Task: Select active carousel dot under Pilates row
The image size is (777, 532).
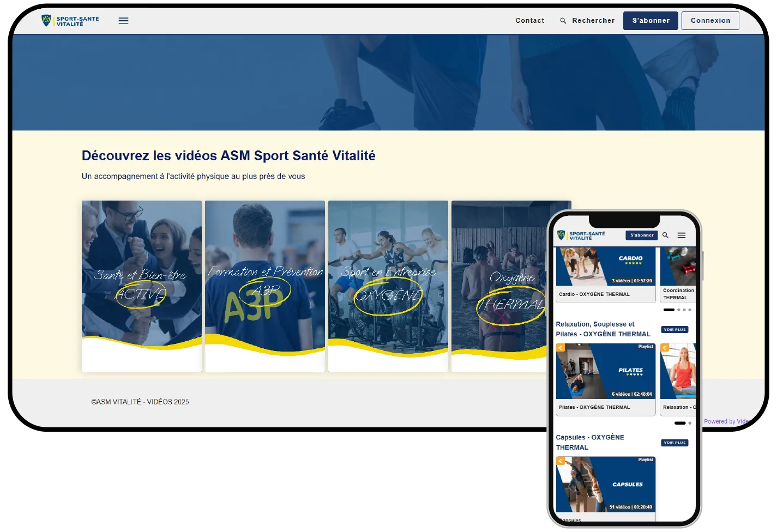Action: [680, 423]
